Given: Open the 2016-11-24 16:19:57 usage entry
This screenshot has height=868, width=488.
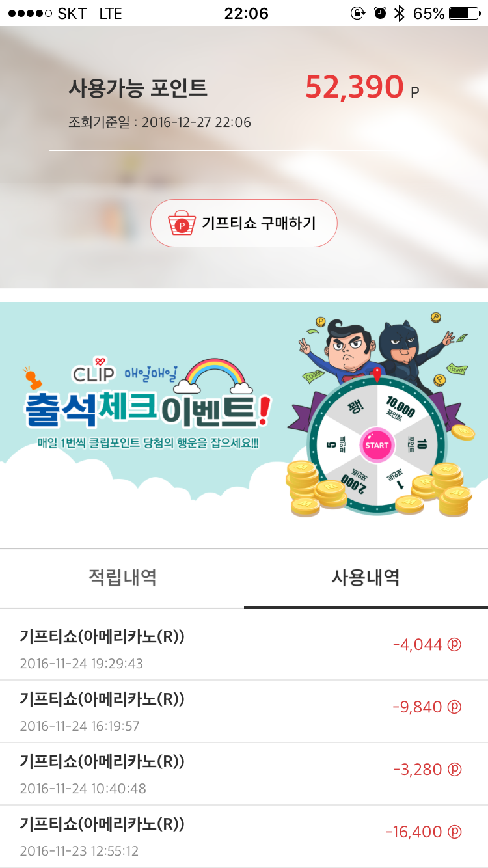Looking at the screenshot, I should click(244, 711).
